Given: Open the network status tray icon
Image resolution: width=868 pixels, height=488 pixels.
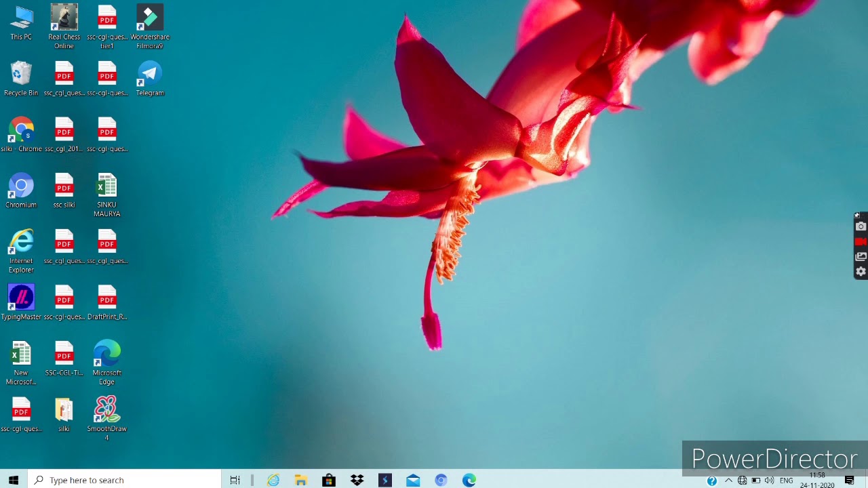Looking at the screenshot, I should tap(742, 481).
